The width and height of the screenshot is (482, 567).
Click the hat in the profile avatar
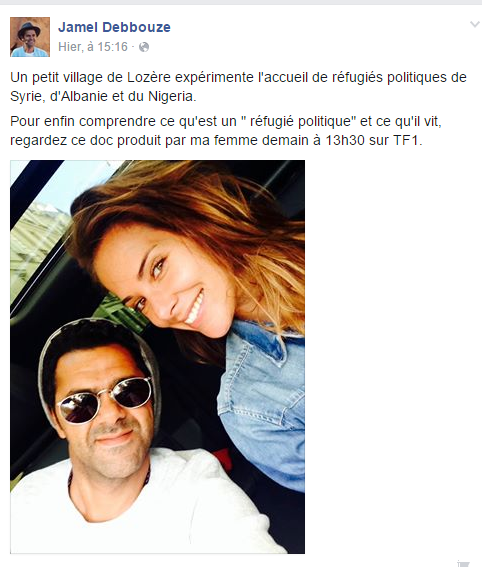coord(30,29)
